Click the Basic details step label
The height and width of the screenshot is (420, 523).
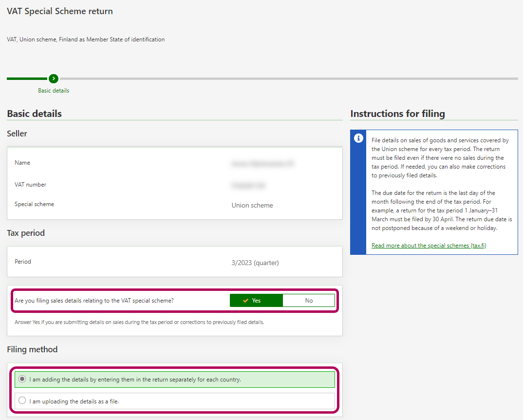[x=54, y=91]
